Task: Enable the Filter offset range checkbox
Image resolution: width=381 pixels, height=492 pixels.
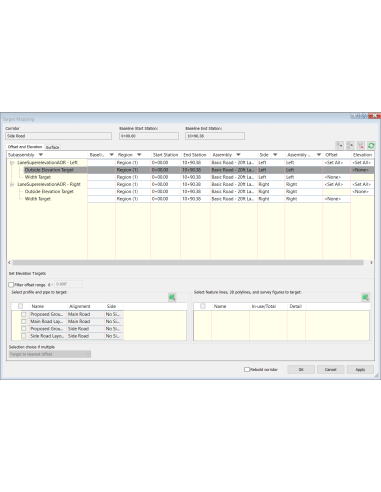Action: coord(11,285)
